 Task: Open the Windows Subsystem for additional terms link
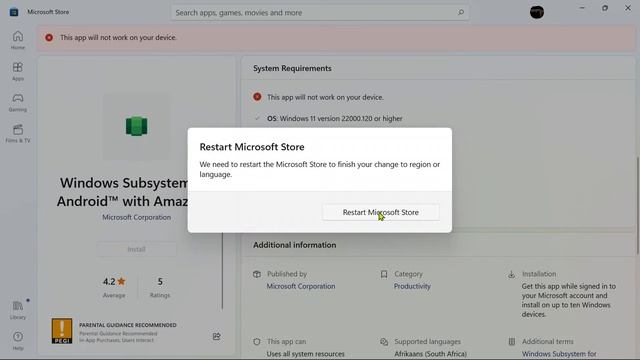[559, 354]
